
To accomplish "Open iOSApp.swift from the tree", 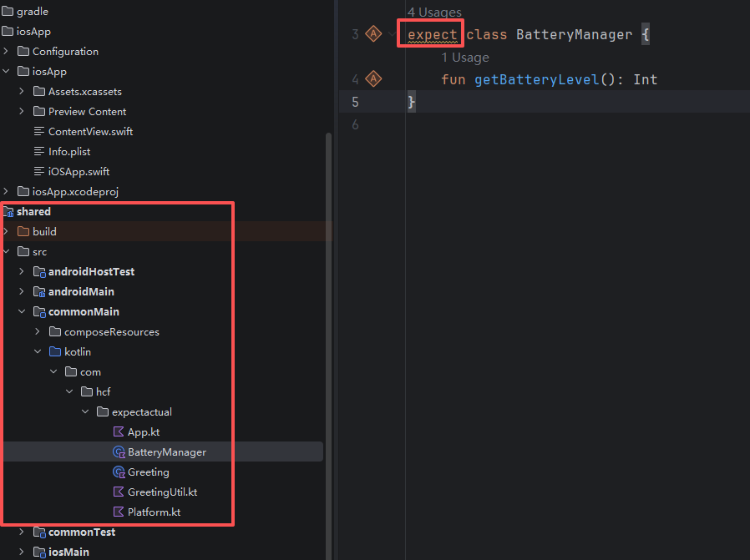I will pyautogui.click(x=79, y=172).
